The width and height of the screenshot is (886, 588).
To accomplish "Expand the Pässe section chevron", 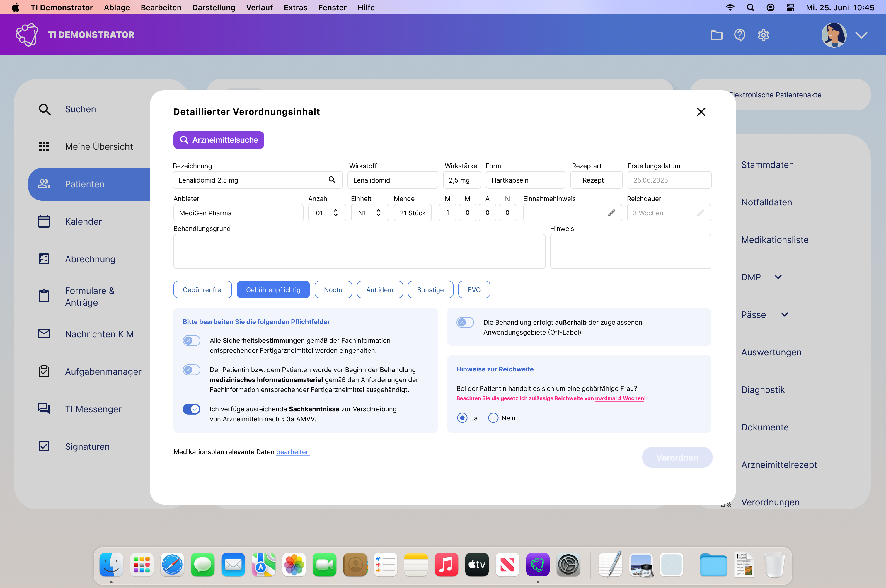I will [784, 315].
